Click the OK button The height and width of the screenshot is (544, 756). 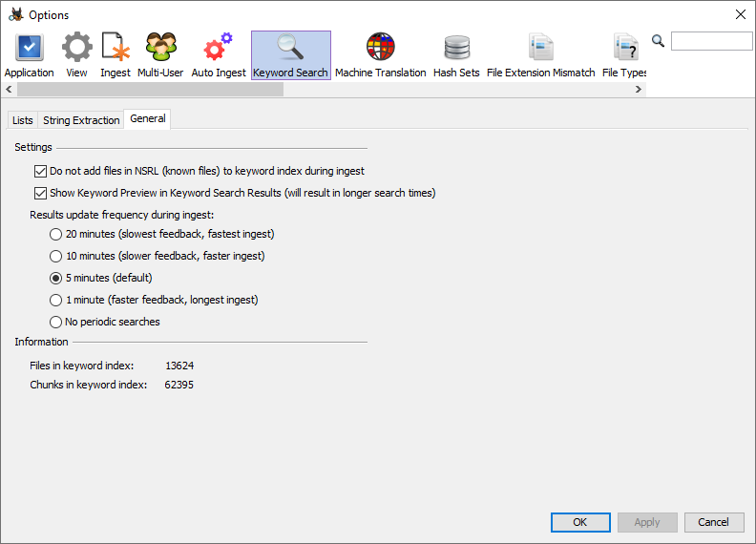pyautogui.click(x=580, y=522)
